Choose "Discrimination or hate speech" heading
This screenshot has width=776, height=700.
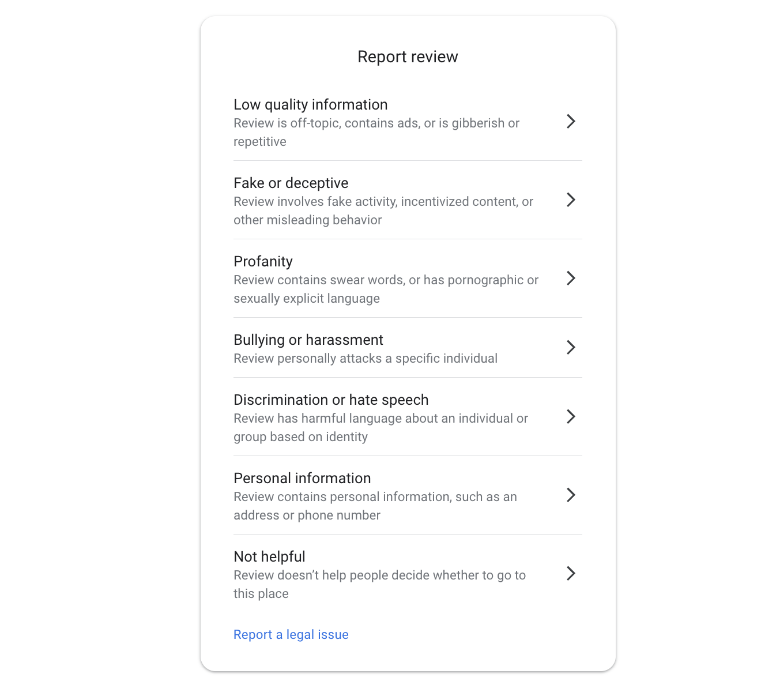[331, 400]
